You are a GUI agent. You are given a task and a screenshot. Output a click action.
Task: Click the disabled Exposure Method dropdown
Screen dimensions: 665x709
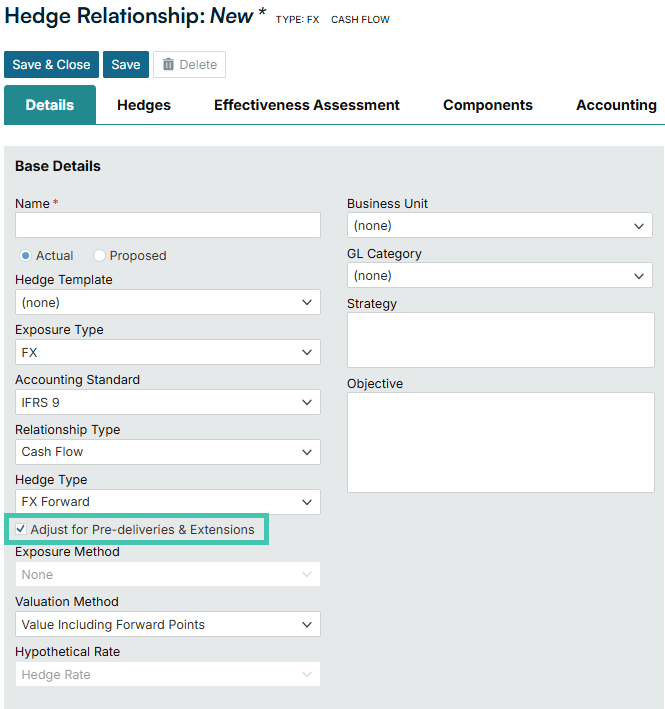click(168, 574)
